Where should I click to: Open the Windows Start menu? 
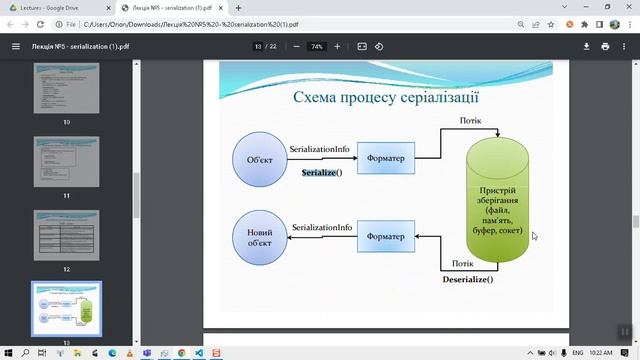[x=8, y=353]
